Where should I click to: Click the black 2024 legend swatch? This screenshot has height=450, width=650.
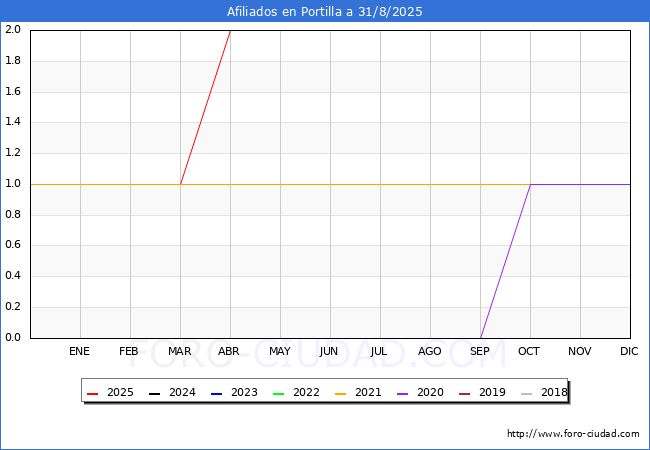155,394
